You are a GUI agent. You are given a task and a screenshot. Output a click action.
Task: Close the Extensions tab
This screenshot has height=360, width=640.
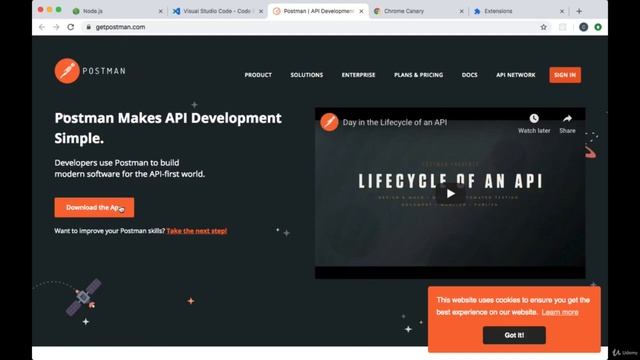click(x=562, y=11)
